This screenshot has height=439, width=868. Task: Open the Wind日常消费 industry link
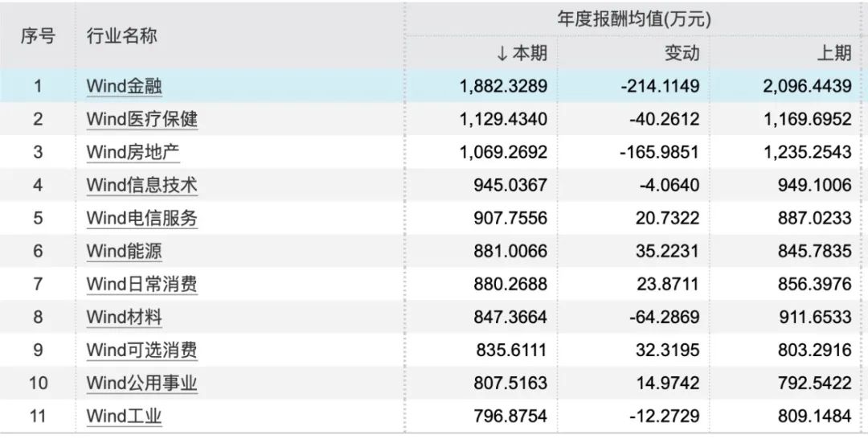pos(141,284)
